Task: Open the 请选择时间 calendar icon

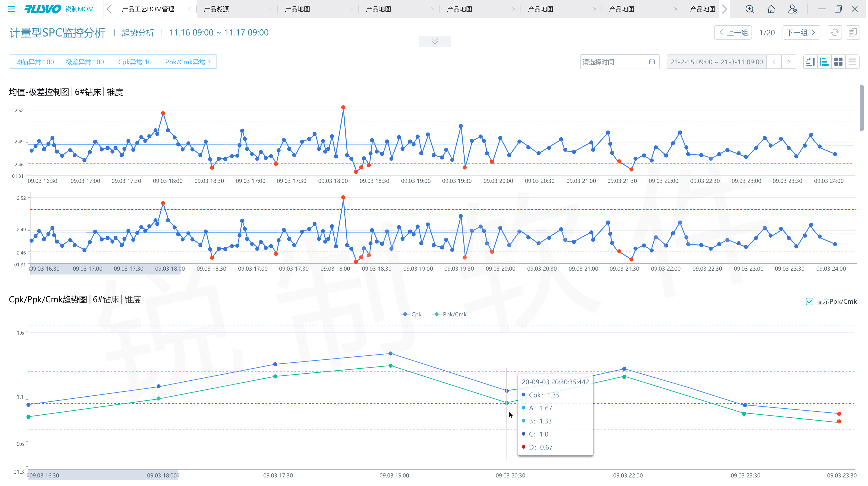Action: 652,62
